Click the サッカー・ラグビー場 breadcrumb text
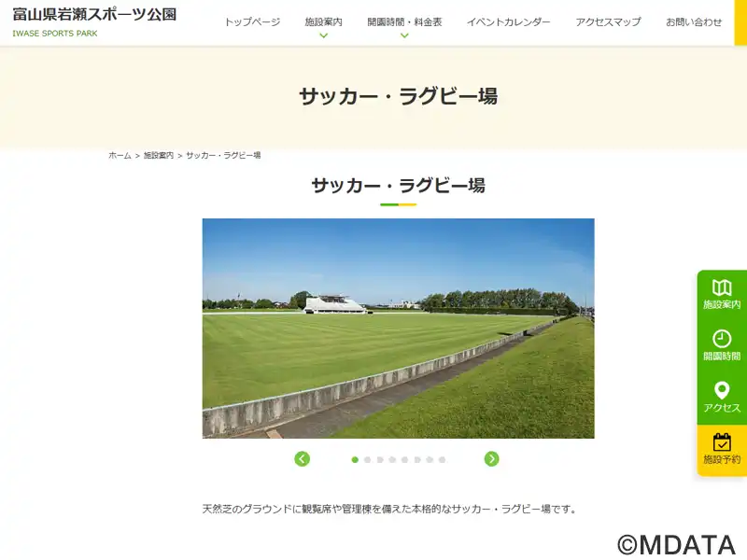Screen dimensions: 747x560 (x=223, y=155)
